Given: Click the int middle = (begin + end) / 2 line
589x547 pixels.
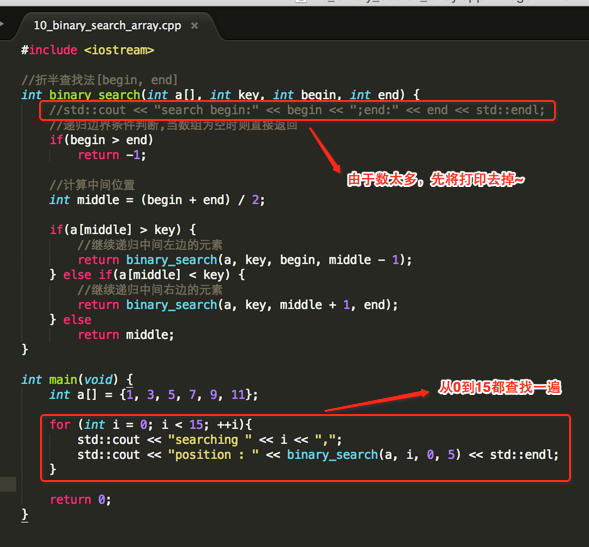Looking at the screenshot, I should (x=157, y=200).
